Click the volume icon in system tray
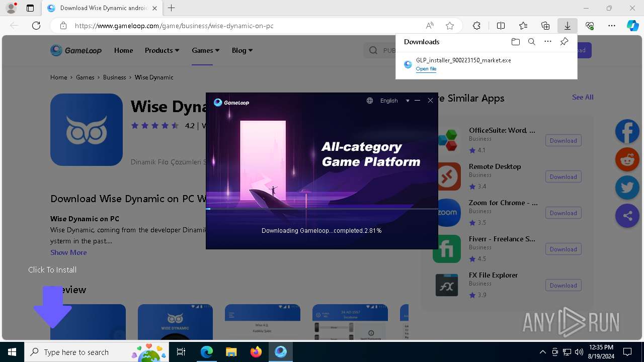This screenshot has width=644, height=362. click(x=579, y=352)
